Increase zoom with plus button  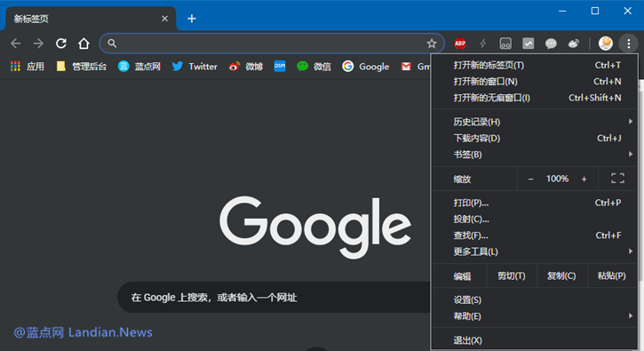click(x=584, y=179)
